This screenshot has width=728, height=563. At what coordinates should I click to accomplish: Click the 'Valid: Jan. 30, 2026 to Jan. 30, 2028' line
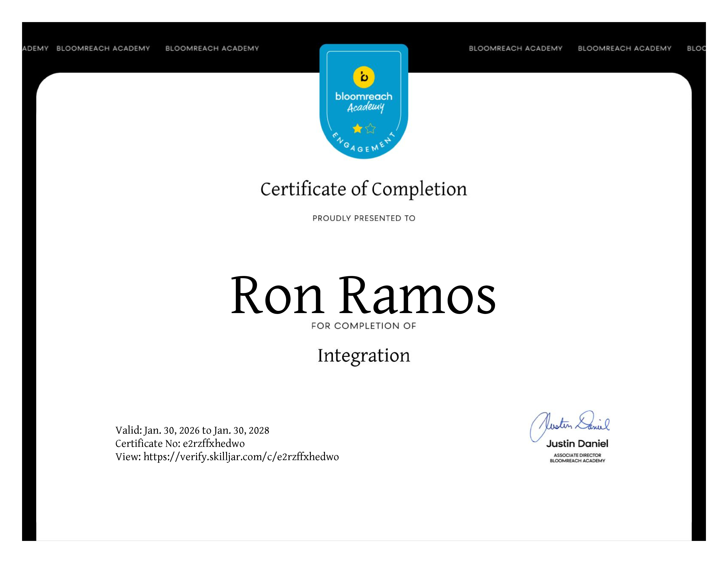point(192,431)
